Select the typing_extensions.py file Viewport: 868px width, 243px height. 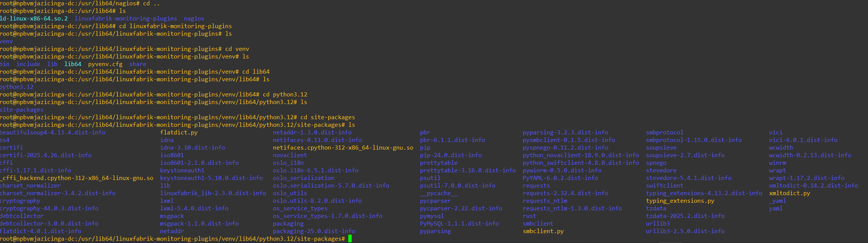tap(680, 201)
